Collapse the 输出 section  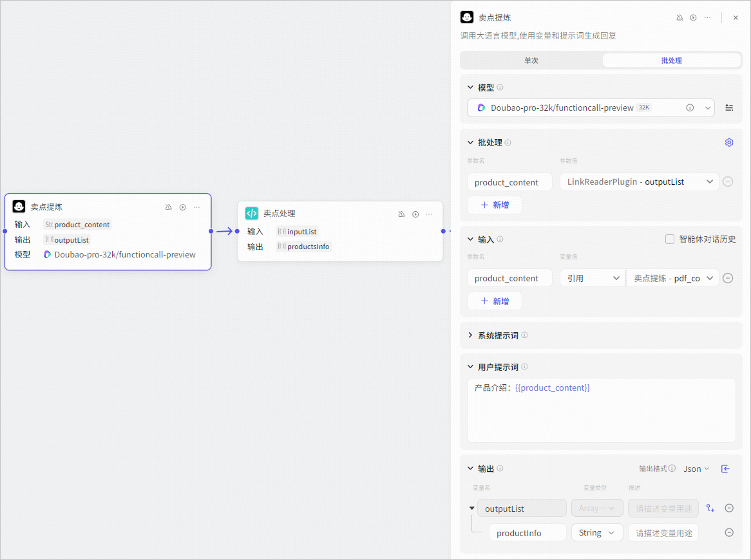point(470,468)
